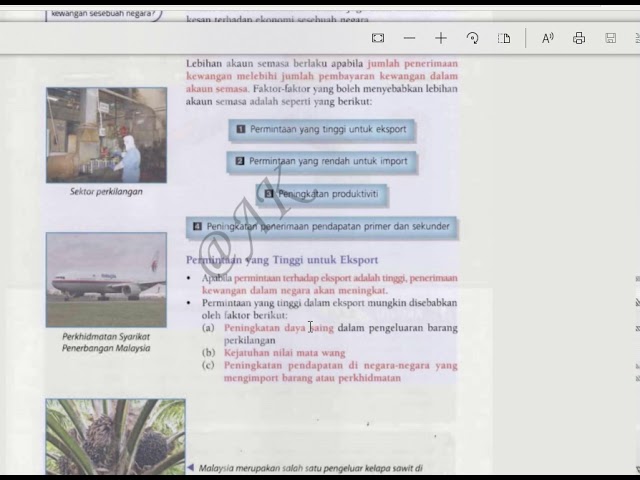
Task: Click the caption 'Sektor perkilangan'
Action: click(106, 191)
